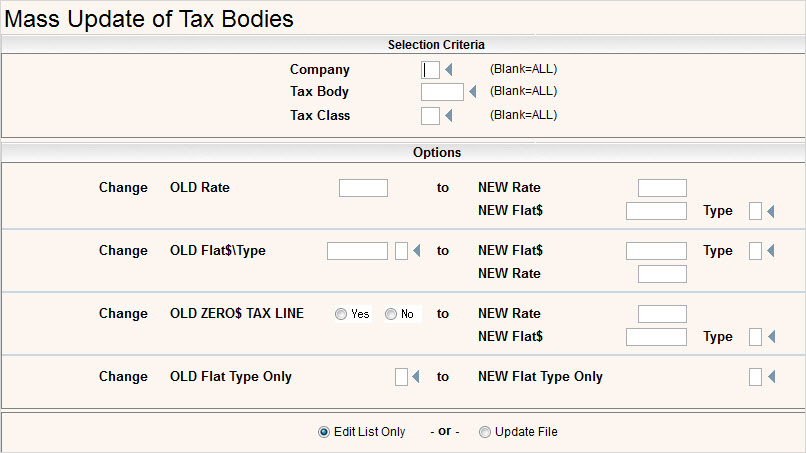This screenshot has width=806, height=453.
Task: Select No for OLD ZERO$ TAX LINE
Action: point(391,314)
